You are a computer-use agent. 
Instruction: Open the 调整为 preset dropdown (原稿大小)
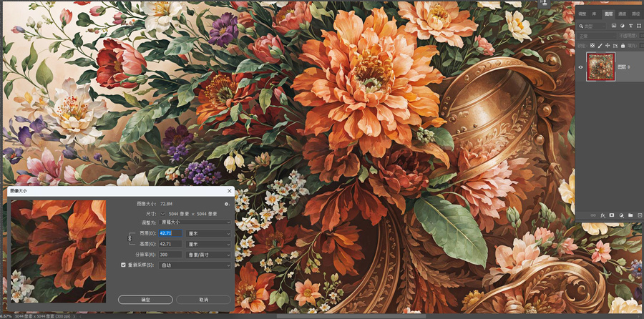(x=195, y=222)
